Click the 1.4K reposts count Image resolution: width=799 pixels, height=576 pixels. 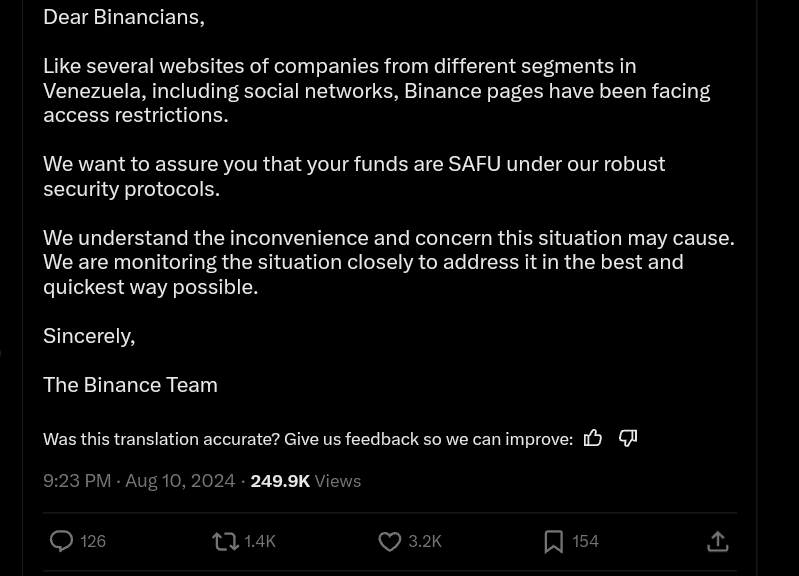pos(260,541)
